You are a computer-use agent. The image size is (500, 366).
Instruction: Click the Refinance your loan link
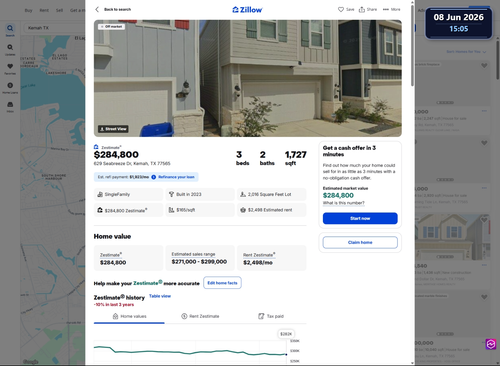(x=176, y=177)
